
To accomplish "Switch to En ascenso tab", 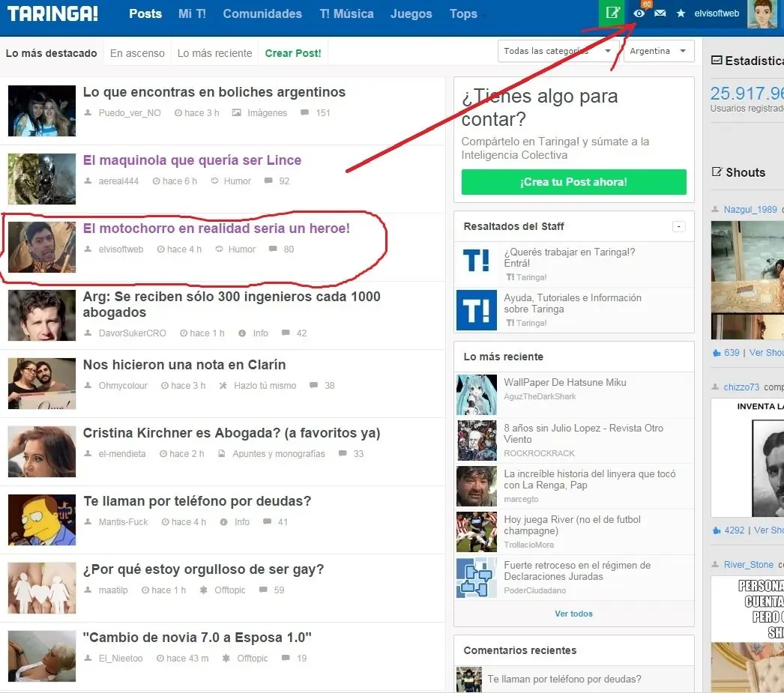I will point(137,53).
